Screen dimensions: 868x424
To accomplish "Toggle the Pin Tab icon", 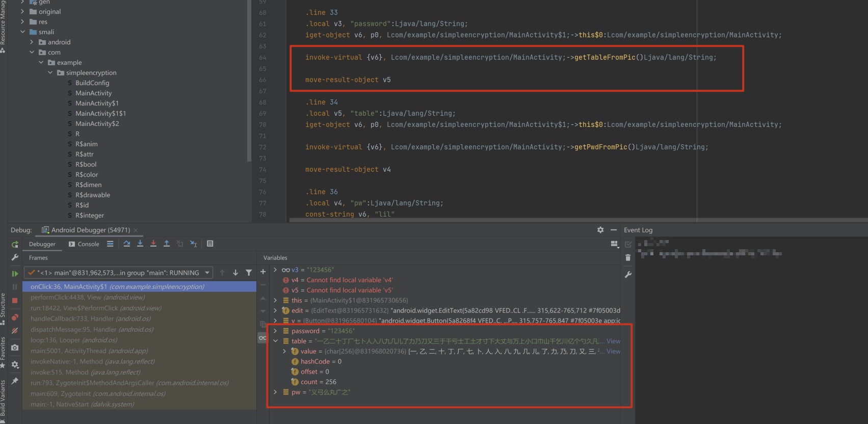I will (15, 381).
